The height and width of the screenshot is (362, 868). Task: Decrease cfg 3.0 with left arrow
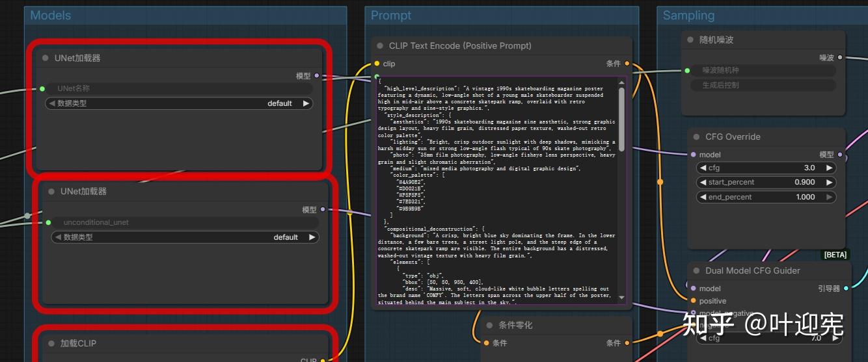[703, 168]
